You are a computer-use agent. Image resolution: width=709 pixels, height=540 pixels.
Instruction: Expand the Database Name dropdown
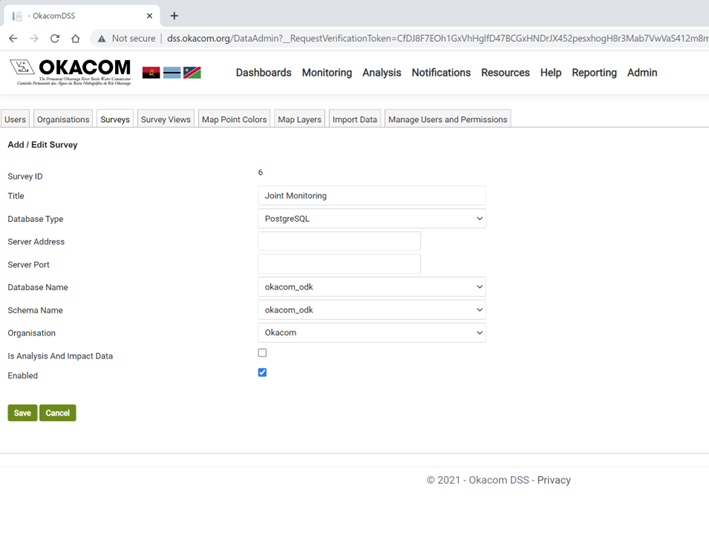pos(372,287)
